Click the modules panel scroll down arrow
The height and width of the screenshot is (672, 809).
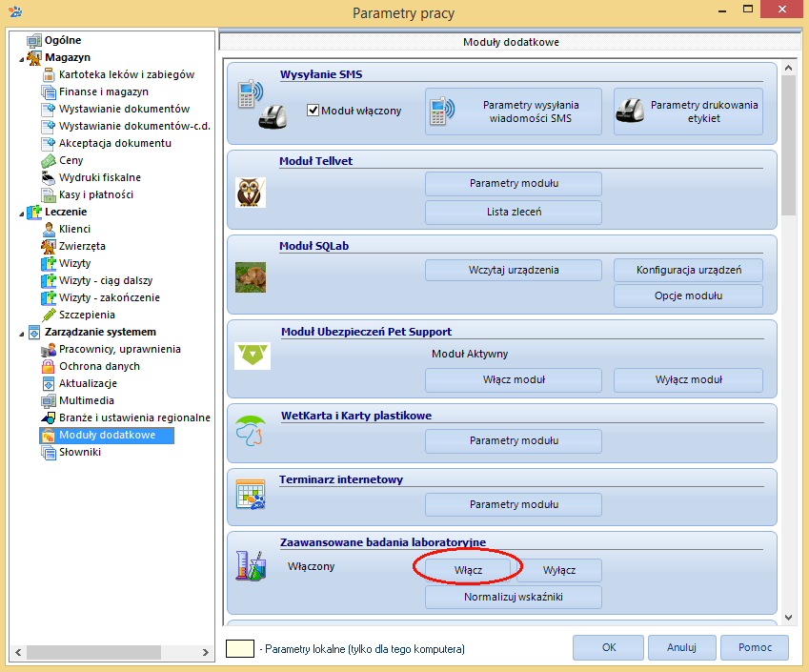click(788, 618)
